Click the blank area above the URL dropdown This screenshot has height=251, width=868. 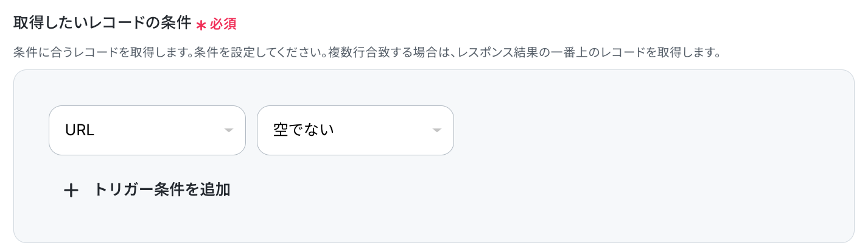[x=146, y=88]
